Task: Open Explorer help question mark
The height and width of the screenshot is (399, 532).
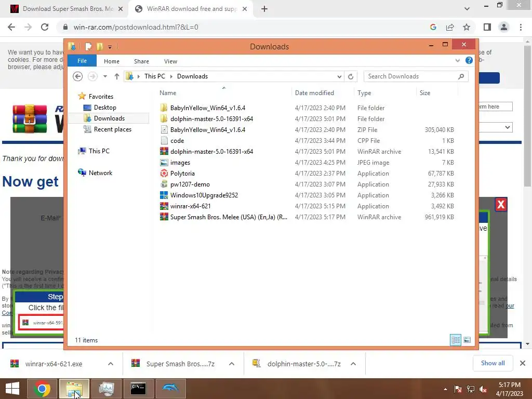Action: [469, 60]
